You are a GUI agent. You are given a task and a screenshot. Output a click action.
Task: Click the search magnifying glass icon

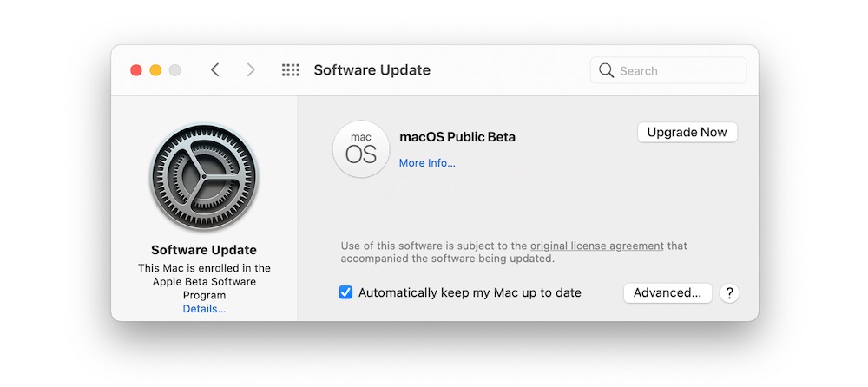pyautogui.click(x=607, y=70)
